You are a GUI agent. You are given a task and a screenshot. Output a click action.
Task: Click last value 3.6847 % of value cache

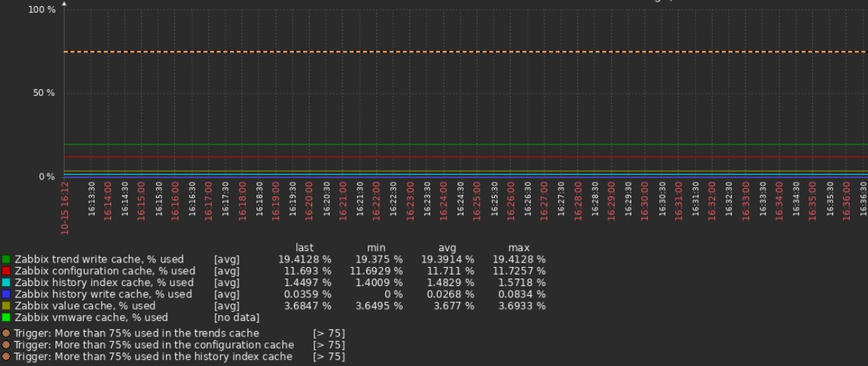click(x=308, y=306)
